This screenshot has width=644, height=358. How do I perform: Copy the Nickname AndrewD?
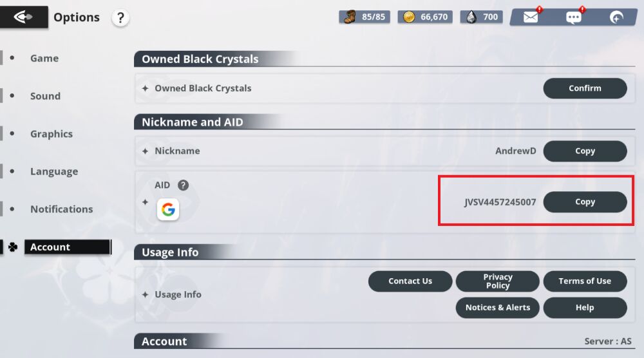pyautogui.click(x=585, y=151)
